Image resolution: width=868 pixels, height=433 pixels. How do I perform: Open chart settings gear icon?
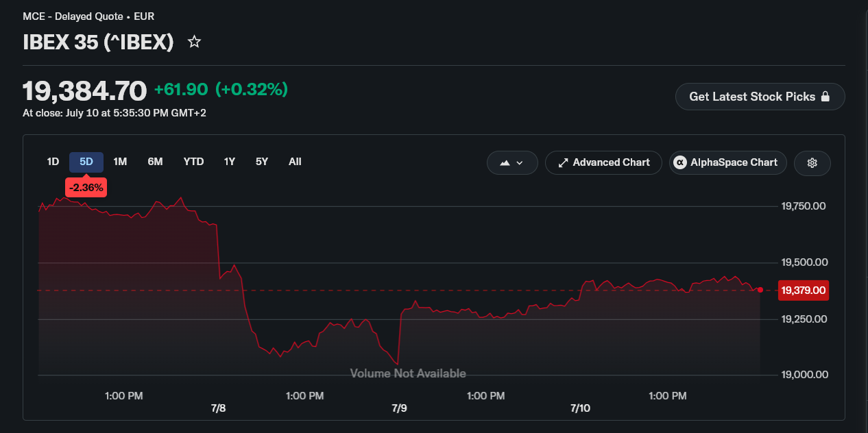click(812, 163)
